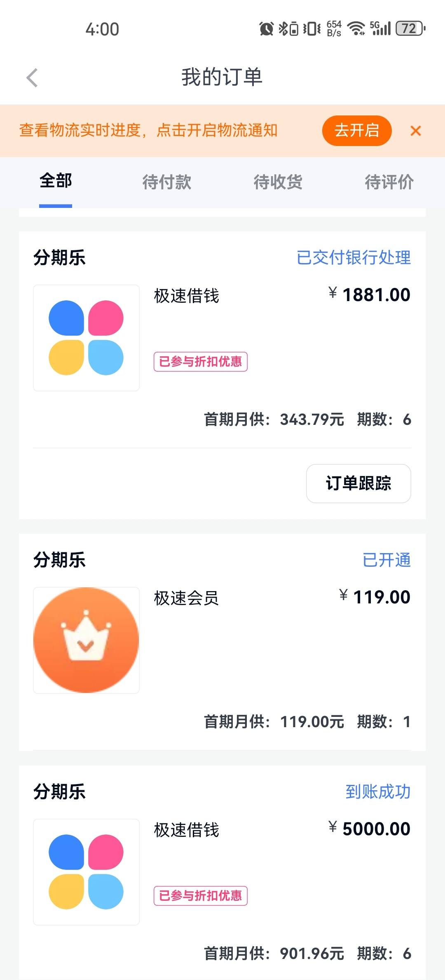Tap the 已交付银行处理 status link

[354, 257]
